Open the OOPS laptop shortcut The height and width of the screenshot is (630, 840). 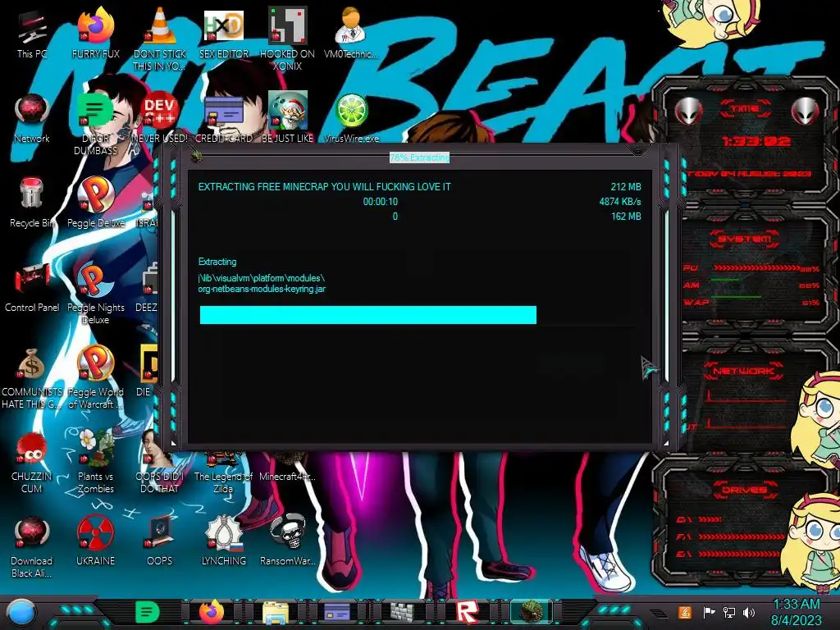[160, 540]
